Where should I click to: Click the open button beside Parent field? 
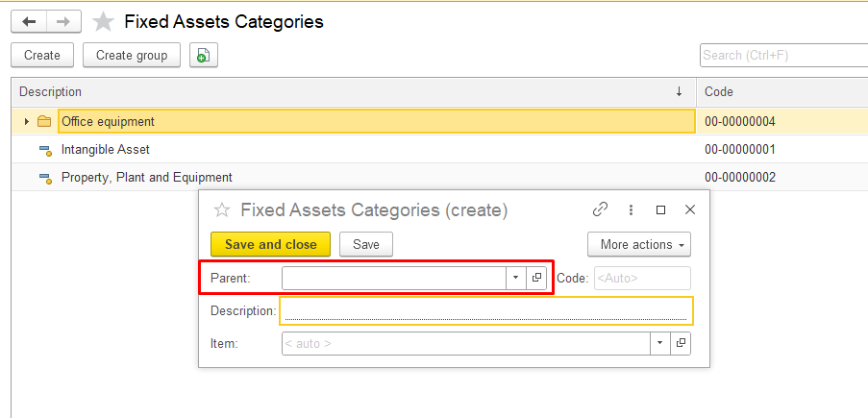click(536, 278)
